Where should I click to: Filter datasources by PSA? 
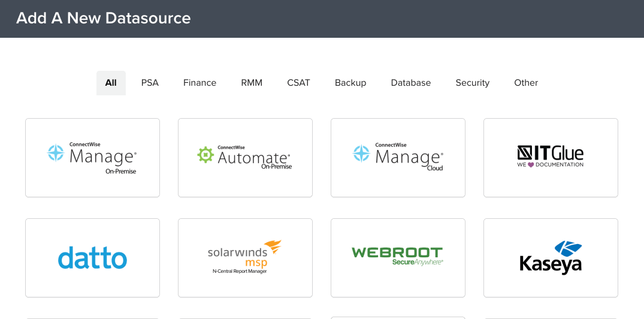150,83
